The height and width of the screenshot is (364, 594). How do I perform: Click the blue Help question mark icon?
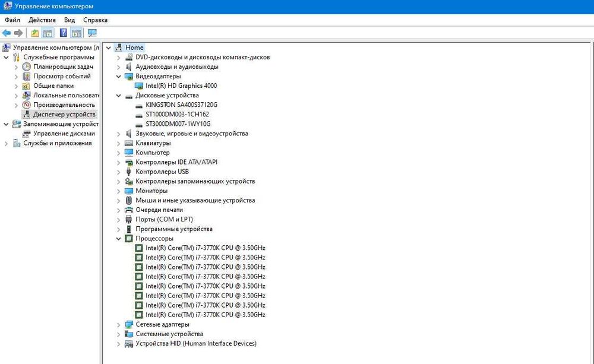[x=64, y=33]
